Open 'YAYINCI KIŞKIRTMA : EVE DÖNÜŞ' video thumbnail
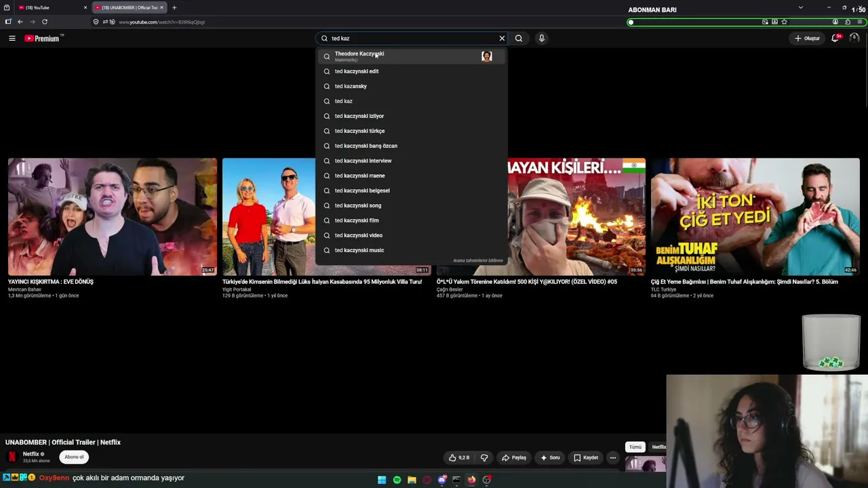Screen dimensions: 868x488 (113, 217)
